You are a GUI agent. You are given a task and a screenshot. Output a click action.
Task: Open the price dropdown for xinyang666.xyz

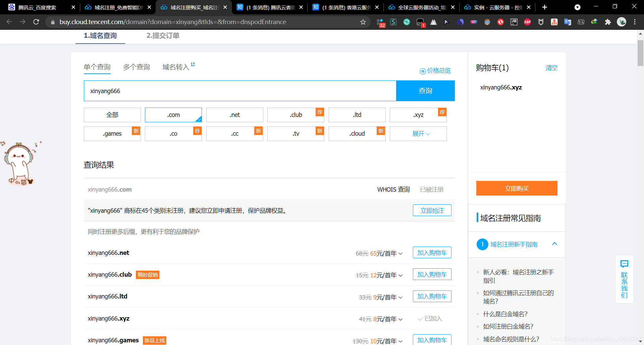[x=400, y=319]
